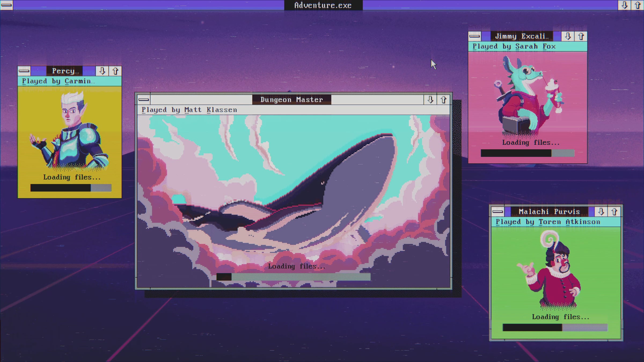Click the Adventure.exe top-bar system menu box

[6, 5]
